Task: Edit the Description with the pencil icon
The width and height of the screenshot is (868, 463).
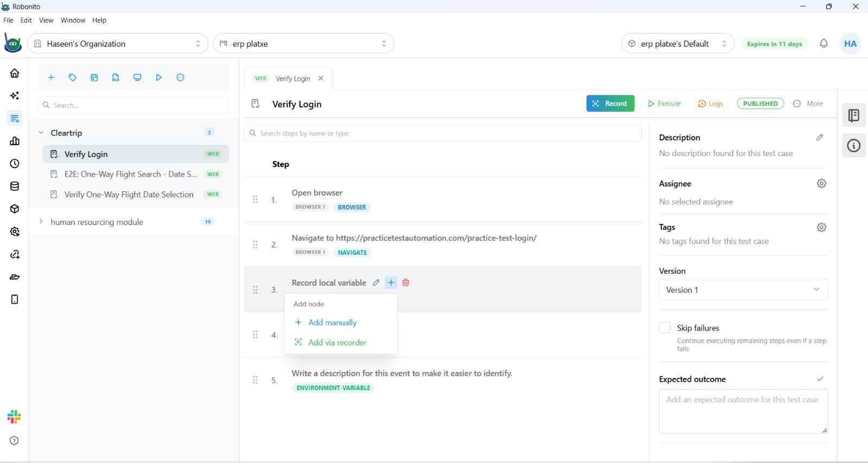Action: [820, 138]
